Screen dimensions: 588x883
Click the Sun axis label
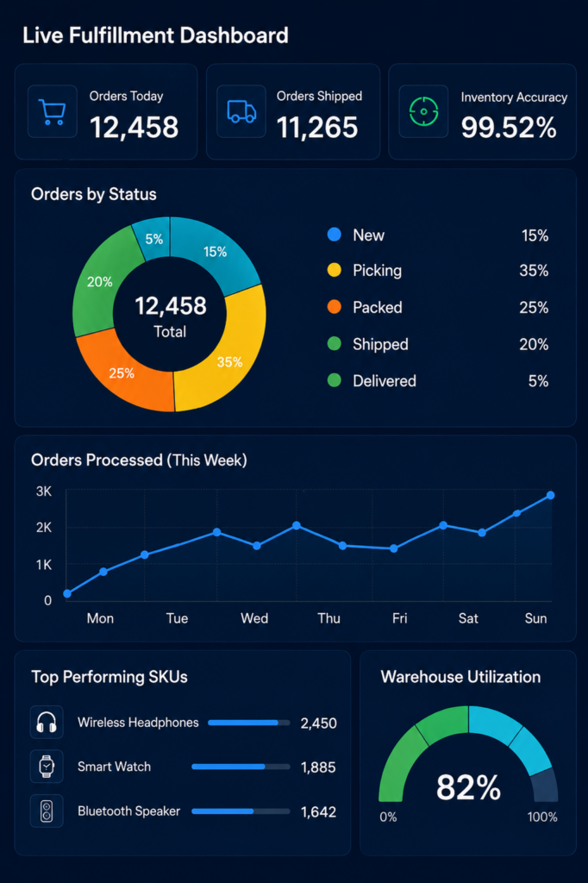coord(535,618)
